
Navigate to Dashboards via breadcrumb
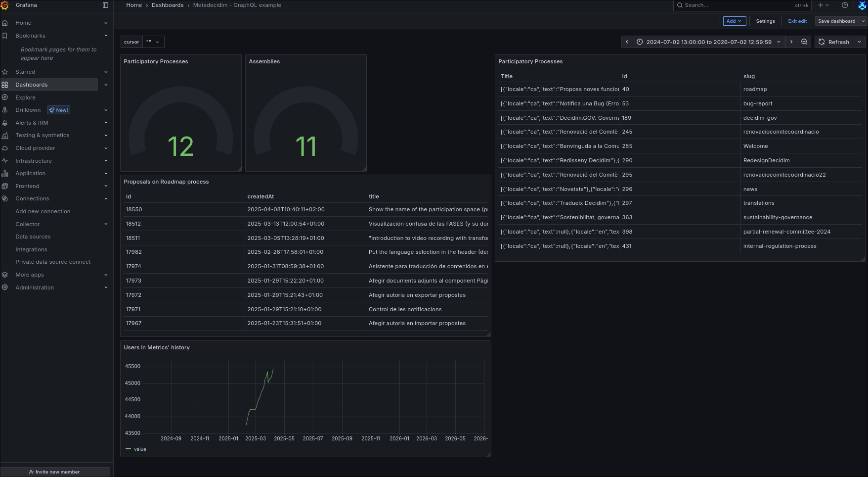(x=168, y=5)
